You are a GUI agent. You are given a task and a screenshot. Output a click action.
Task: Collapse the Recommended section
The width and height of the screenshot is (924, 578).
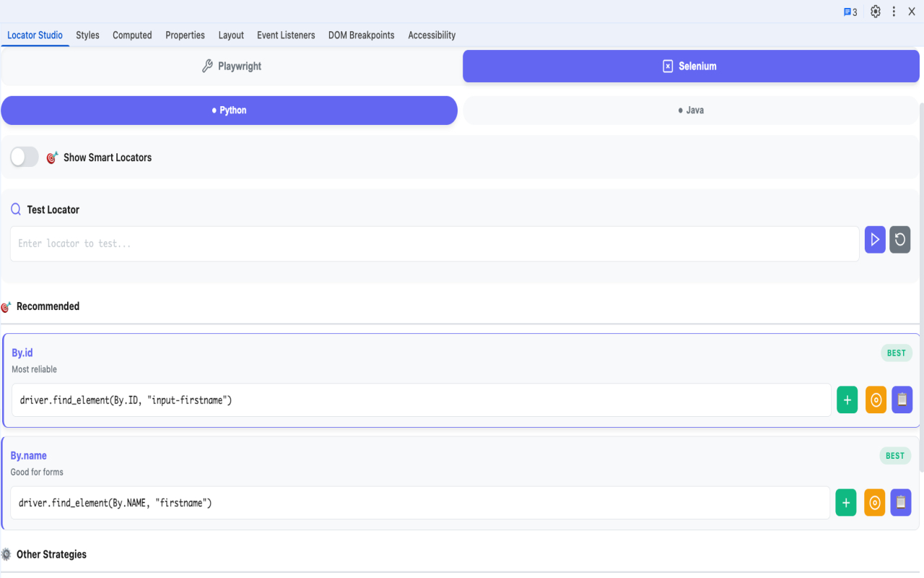45,306
